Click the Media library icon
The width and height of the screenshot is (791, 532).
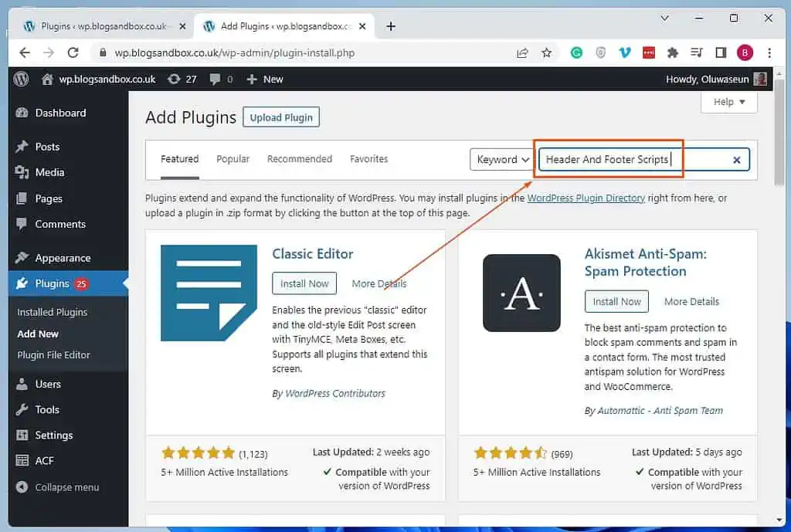click(22, 172)
